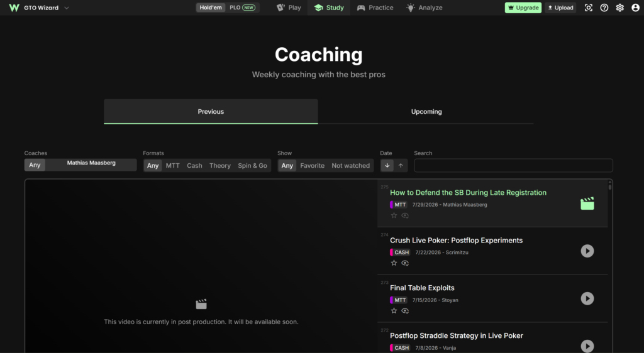644x353 pixels.
Task: Click MTT tag on Final Table Exploits
Action: click(399, 300)
